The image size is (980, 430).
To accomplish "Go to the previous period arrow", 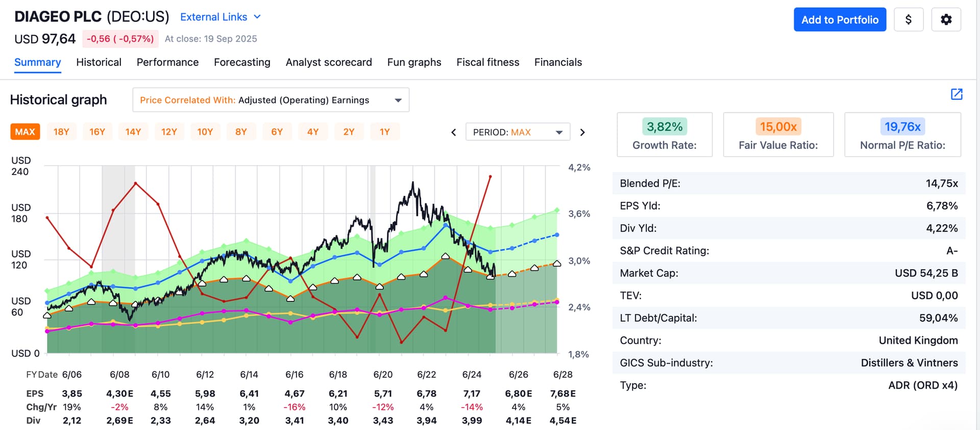I will [454, 133].
